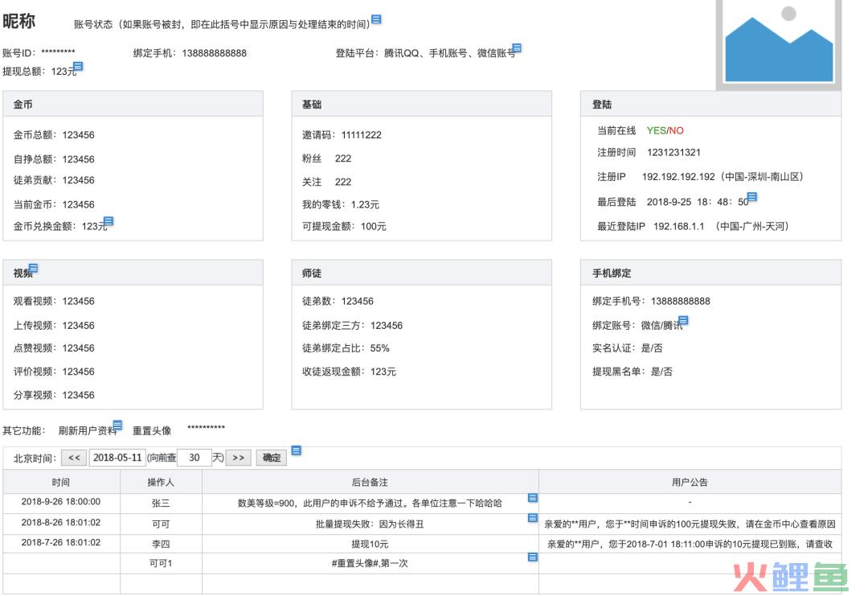The width and height of the screenshot is (868, 596).
Task: Click 分享视频: 123456 entry
Action: pyautogui.click(x=54, y=396)
